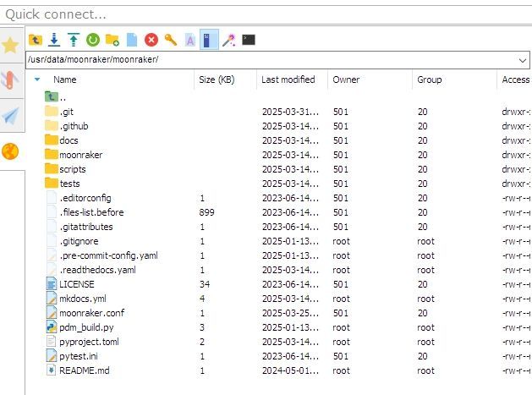Click the remote path input field
This screenshot has height=395, width=532.
click(x=271, y=60)
